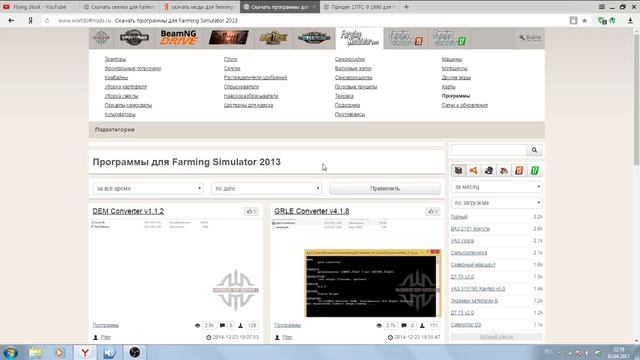Open the BeamNG Drive game section
This screenshot has width=640, height=360.
[178, 38]
